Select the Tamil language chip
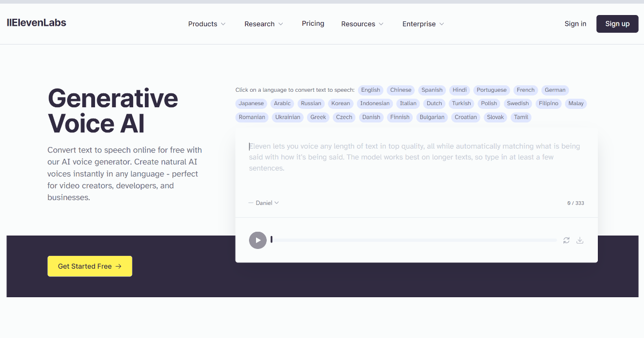The height and width of the screenshot is (338, 644). 521,117
